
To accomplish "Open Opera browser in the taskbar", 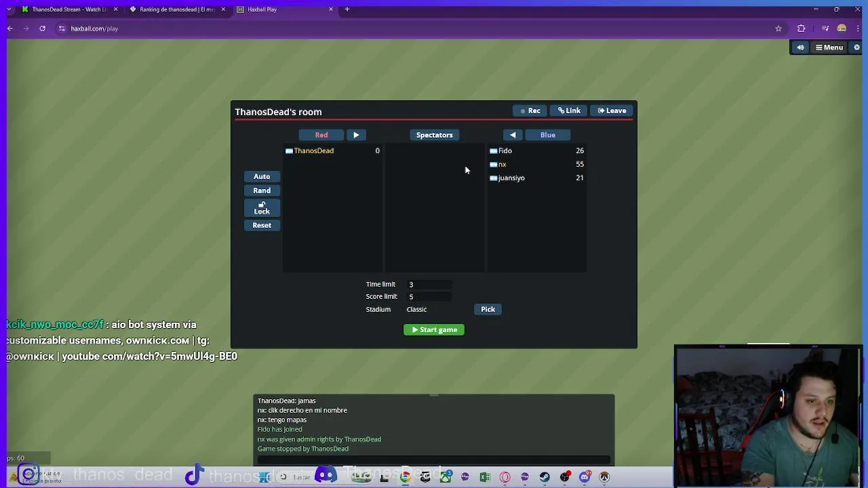I will point(505,477).
